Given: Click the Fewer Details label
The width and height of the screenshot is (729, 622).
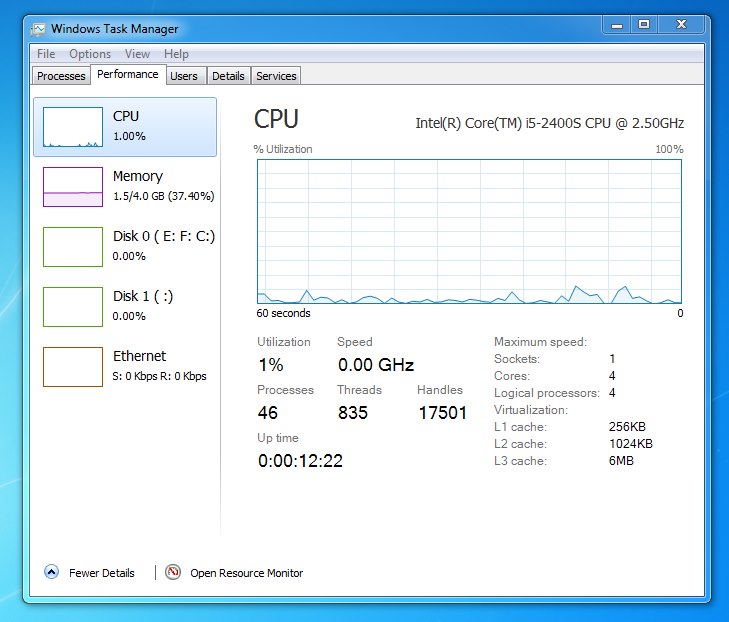Looking at the screenshot, I should 102,573.
